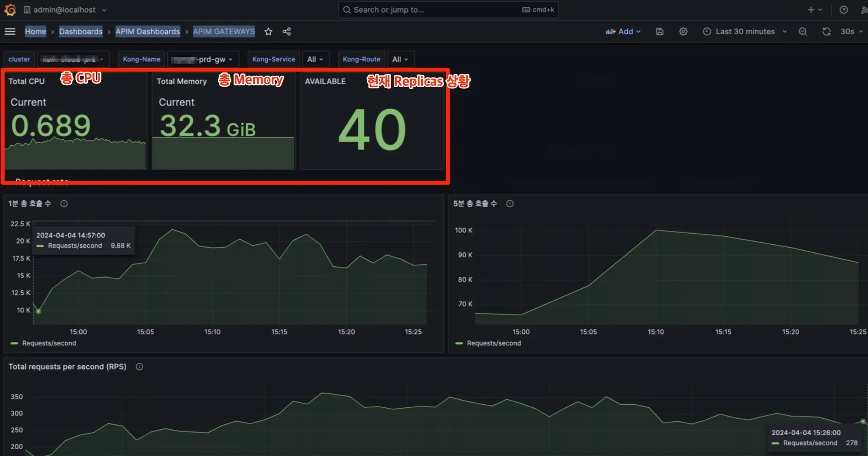Toggle Requests/second series in 5분 총 호출 수 legend

[x=493, y=343]
